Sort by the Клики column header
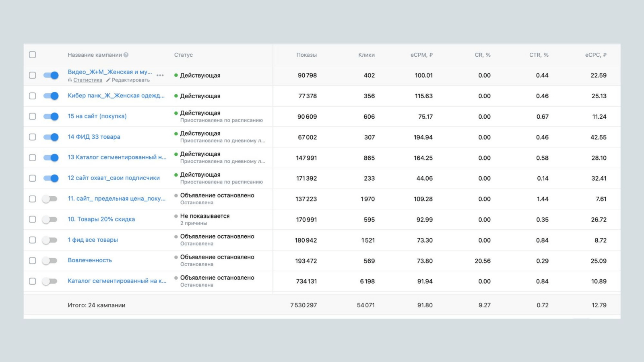The image size is (644, 362). [x=366, y=55]
